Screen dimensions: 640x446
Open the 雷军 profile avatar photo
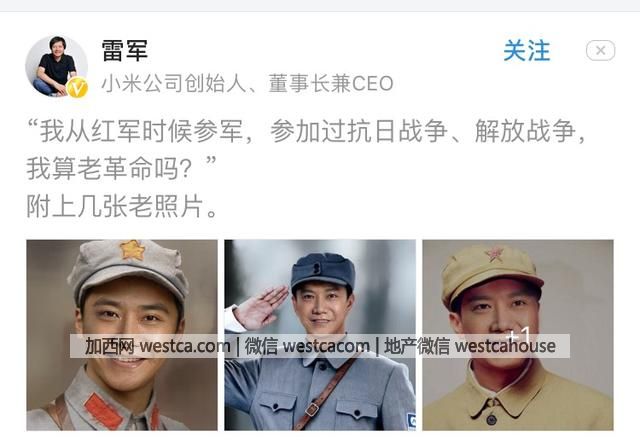tap(56, 66)
